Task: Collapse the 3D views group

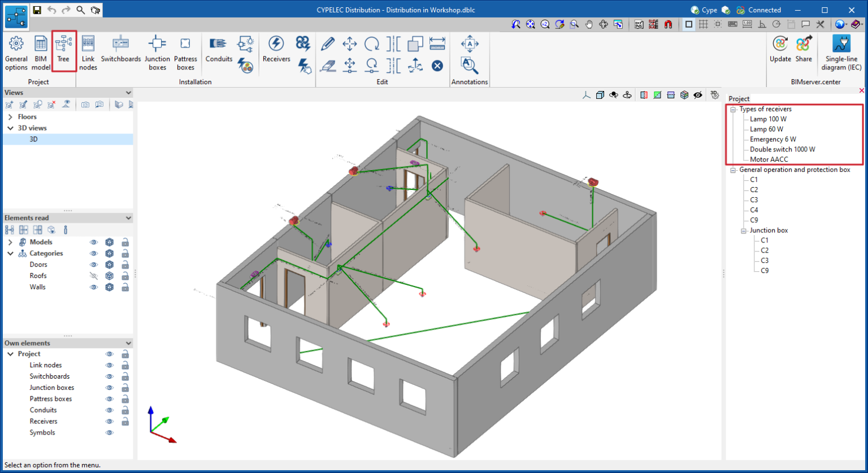Action: (x=10, y=128)
